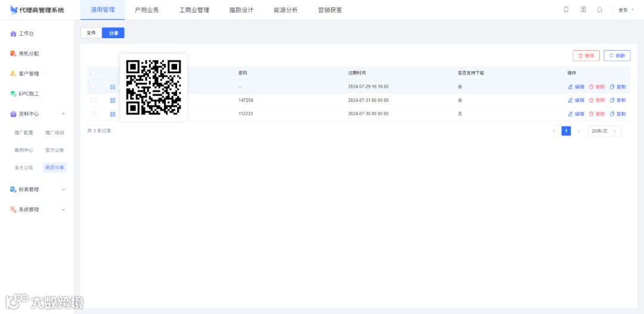
Task: Expand the 财务管理 menu chevron
Action: pos(63,189)
